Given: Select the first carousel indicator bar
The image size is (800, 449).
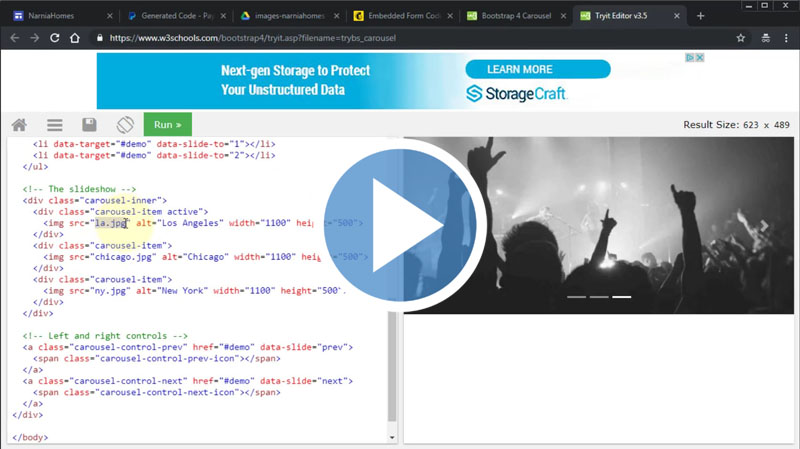Looking at the screenshot, I should (x=576, y=297).
